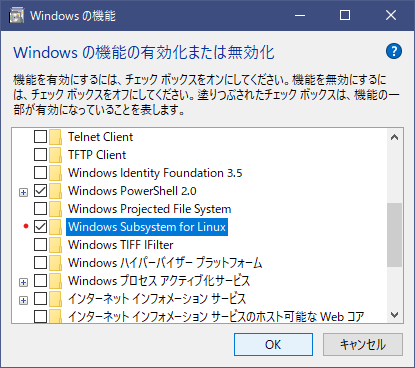Click the scrollbar down arrow
The image size is (415, 368).
click(x=394, y=315)
